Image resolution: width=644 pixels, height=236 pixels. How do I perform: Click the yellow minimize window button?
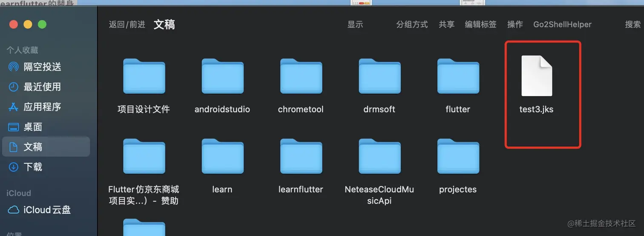(28, 24)
